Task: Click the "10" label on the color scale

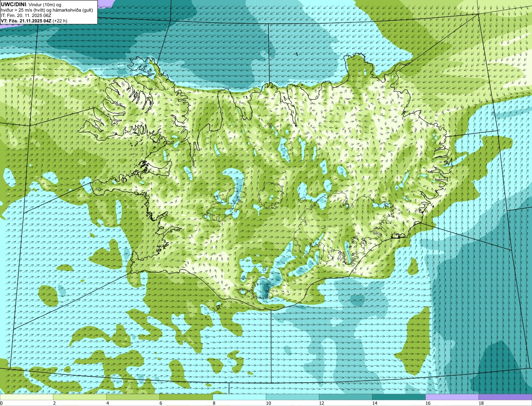Action: tap(268, 403)
